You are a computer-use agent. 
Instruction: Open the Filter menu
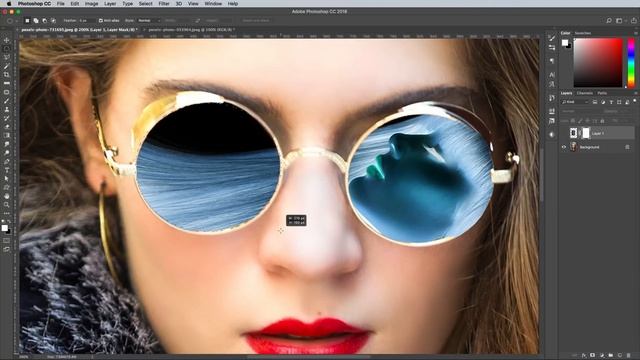tap(164, 4)
